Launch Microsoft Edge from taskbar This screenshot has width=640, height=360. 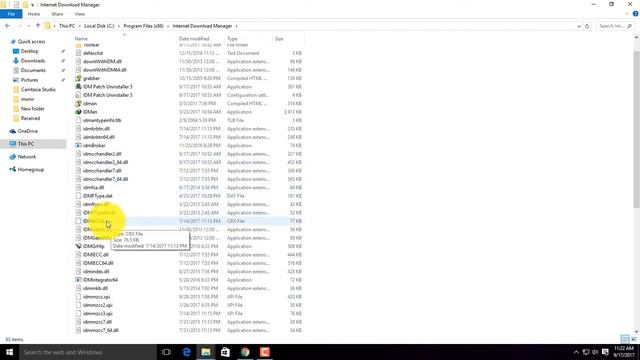(186, 352)
